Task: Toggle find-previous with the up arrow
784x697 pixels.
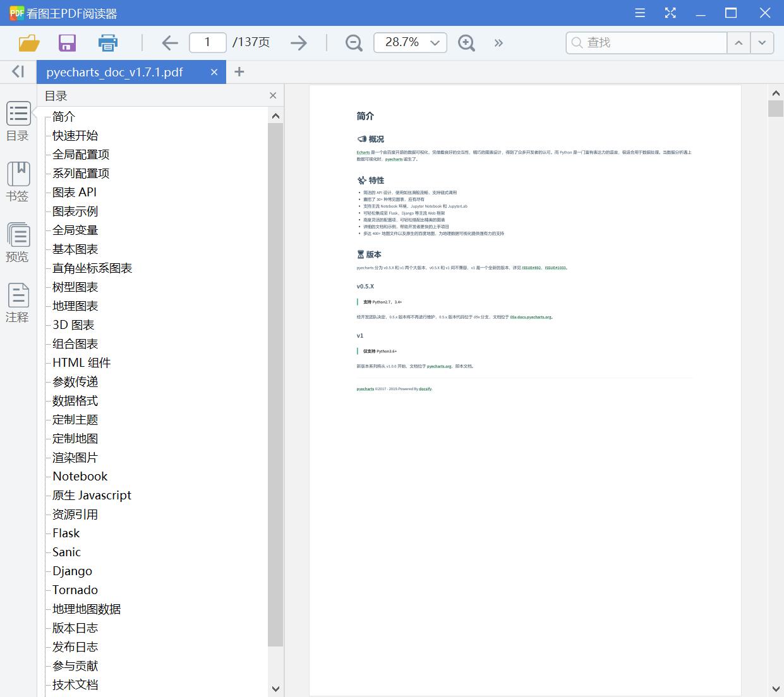Action: point(739,42)
